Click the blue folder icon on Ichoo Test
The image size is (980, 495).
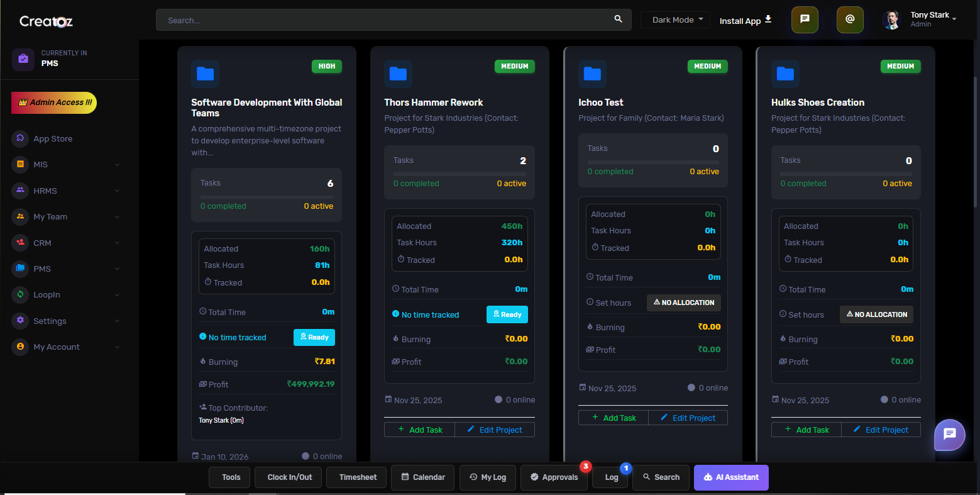pos(592,74)
